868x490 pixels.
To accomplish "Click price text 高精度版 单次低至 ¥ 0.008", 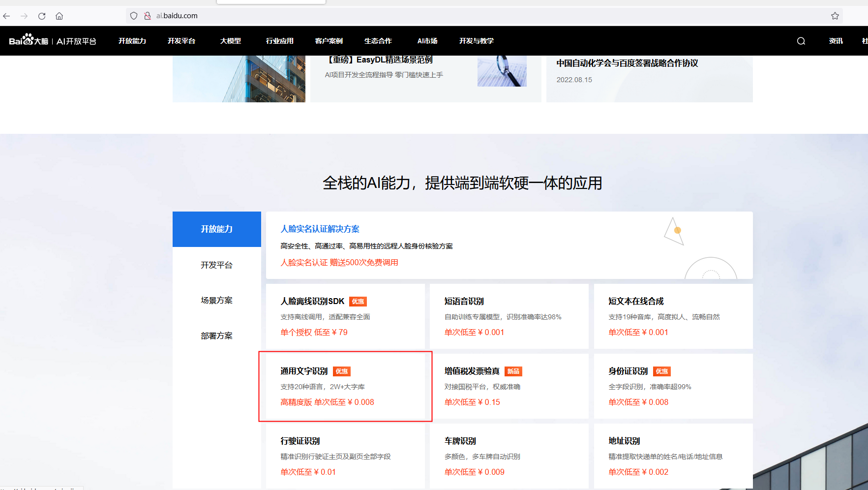I will [328, 402].
